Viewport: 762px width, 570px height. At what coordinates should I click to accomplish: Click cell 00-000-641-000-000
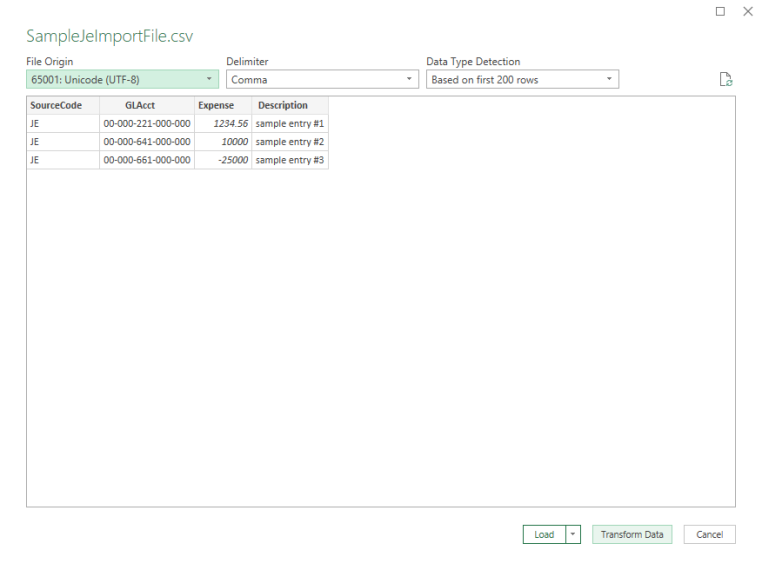point(147,142)
